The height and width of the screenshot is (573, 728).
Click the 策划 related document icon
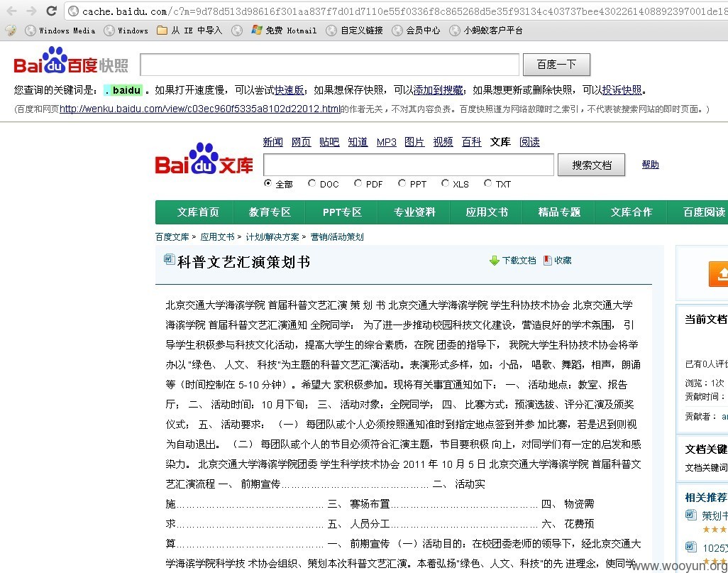click(x=691, y=515)
